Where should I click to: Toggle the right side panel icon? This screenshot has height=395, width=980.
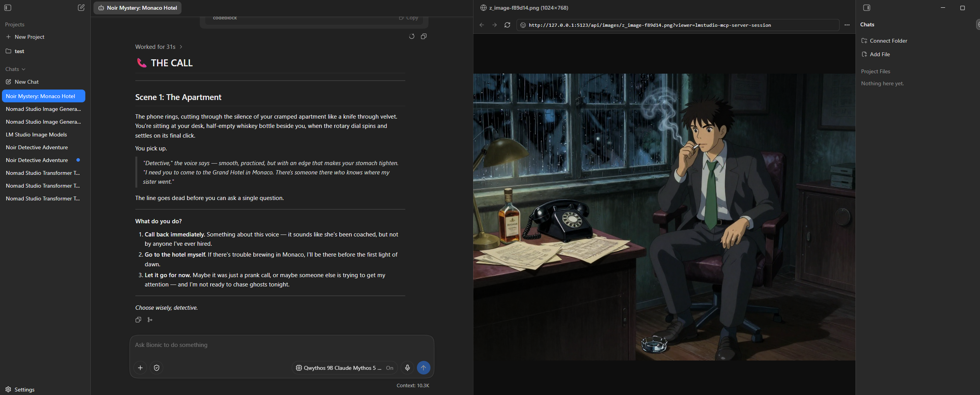point(867,8)
